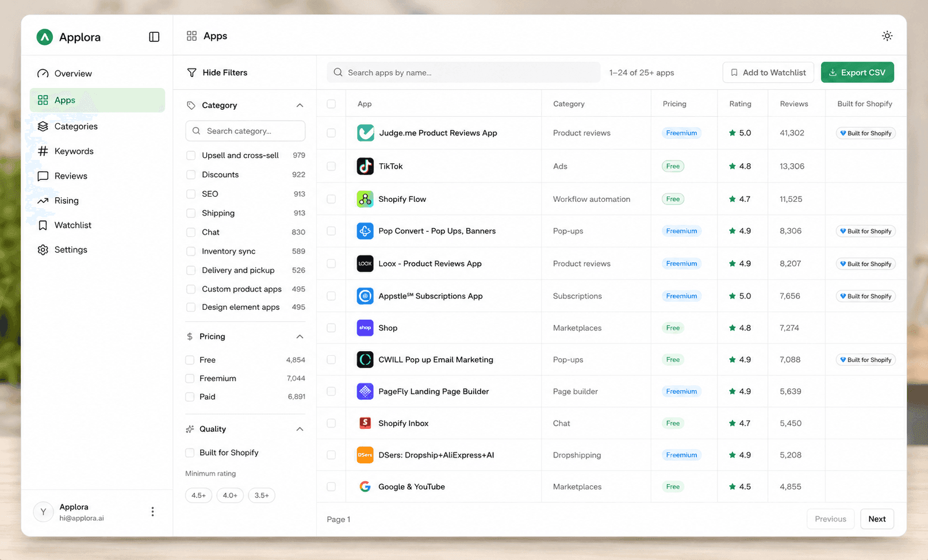Click the Pricing dollar icon

(190, 336)
